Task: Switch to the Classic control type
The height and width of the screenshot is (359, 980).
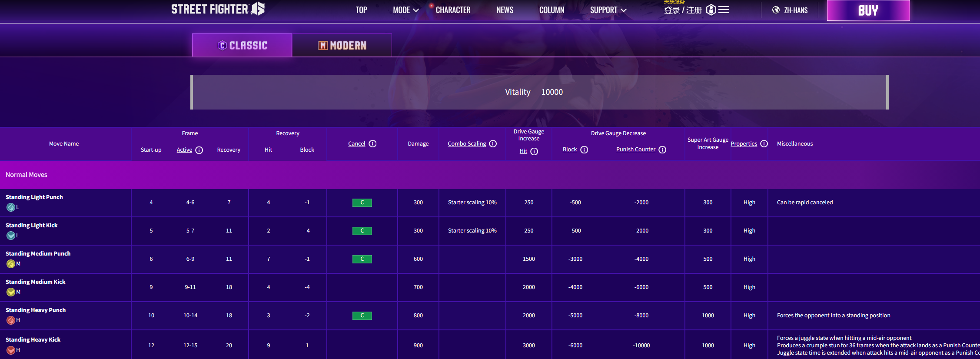Action: 242,45
